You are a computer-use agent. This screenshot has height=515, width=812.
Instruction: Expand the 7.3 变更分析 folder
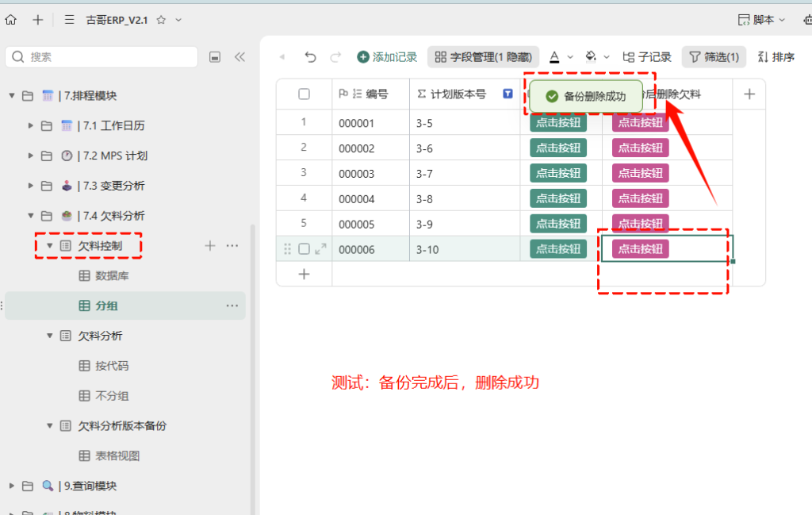(x=31, y=186)
